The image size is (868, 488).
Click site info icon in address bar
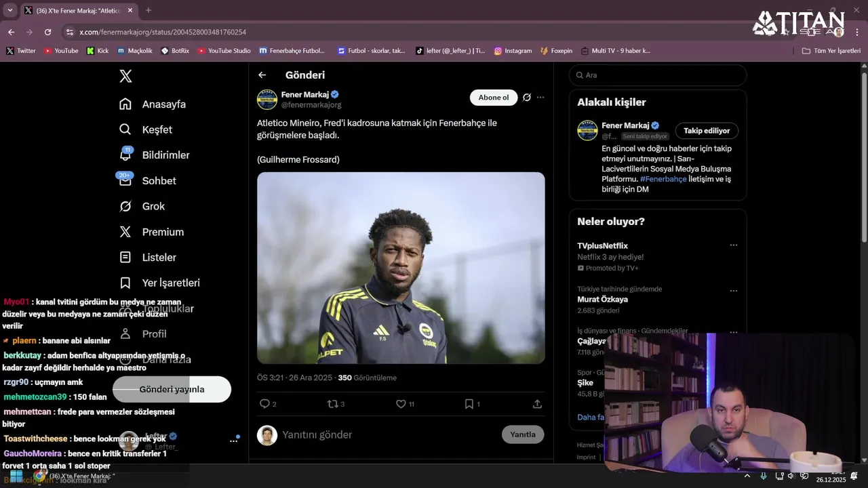pyautogui.click(x=69, y=32)
